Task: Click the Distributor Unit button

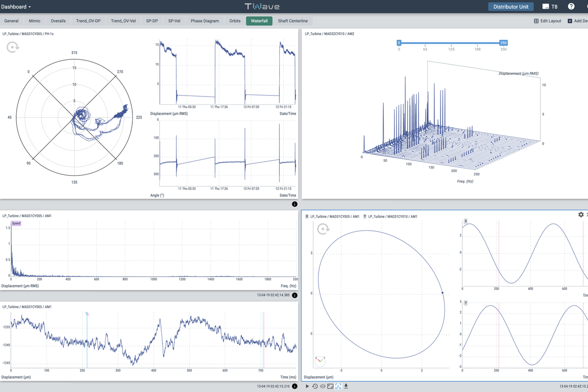Action: [510, 7]
